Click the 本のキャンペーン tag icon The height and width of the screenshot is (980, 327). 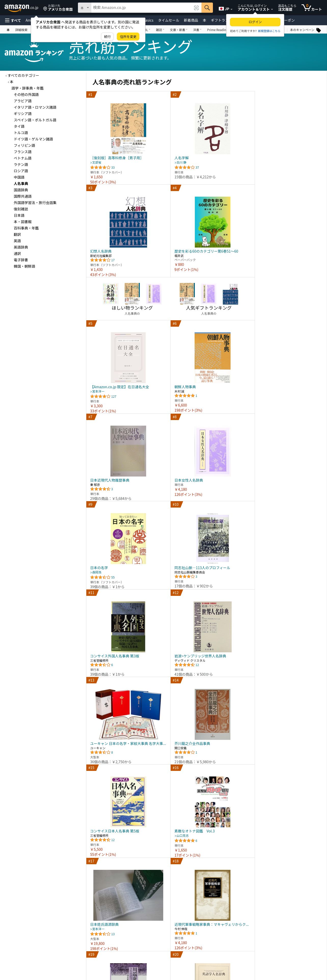click(x=319, y=30)
